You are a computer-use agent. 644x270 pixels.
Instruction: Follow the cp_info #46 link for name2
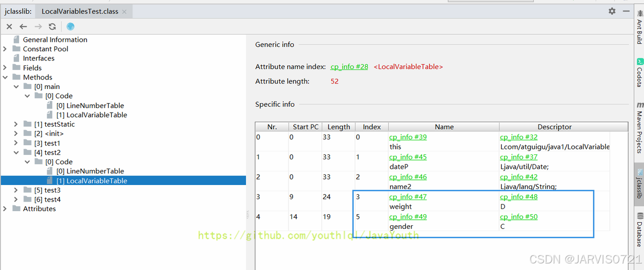tap(408, 177)
